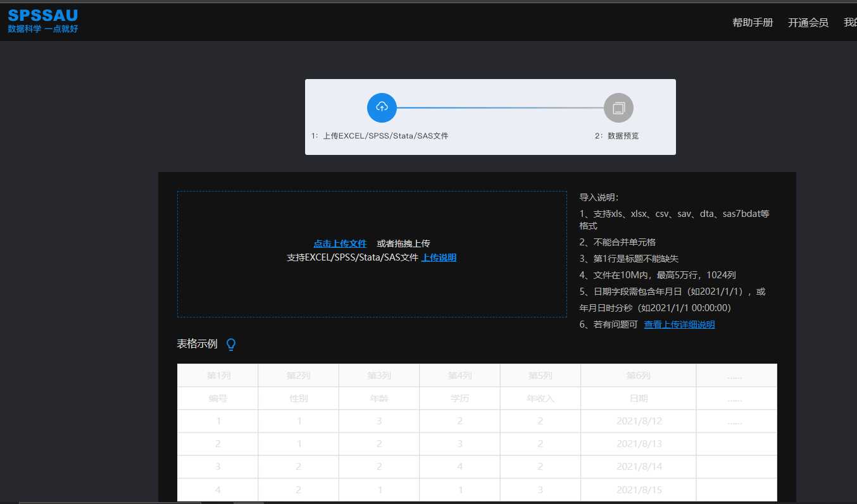Click the cloud upload step icon
857x504 pixels.
tap(382, 108)
